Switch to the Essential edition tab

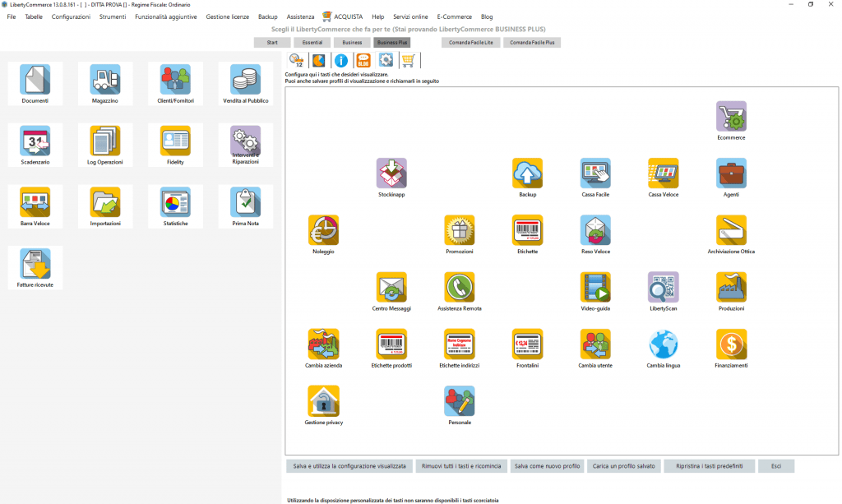click(x=312, y=43)
